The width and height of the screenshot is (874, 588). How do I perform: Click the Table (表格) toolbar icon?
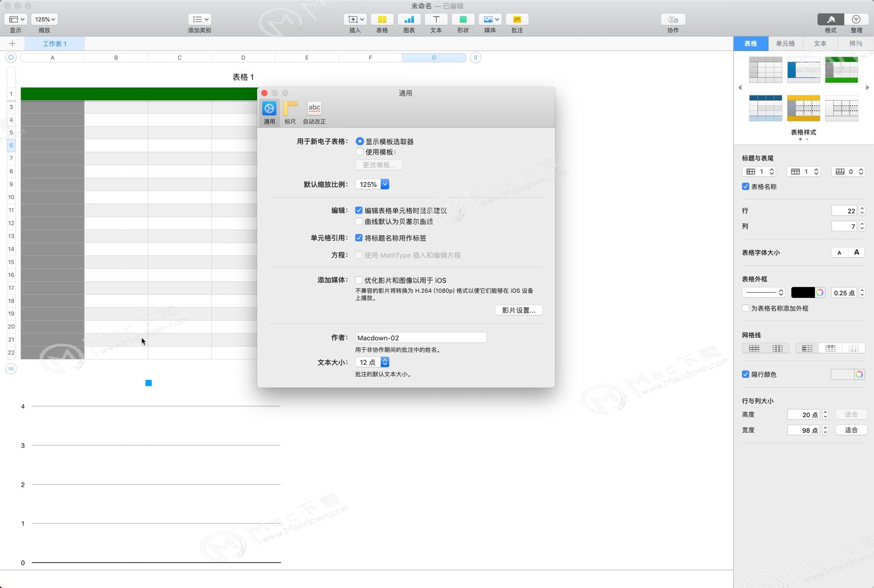coord(382,20)
